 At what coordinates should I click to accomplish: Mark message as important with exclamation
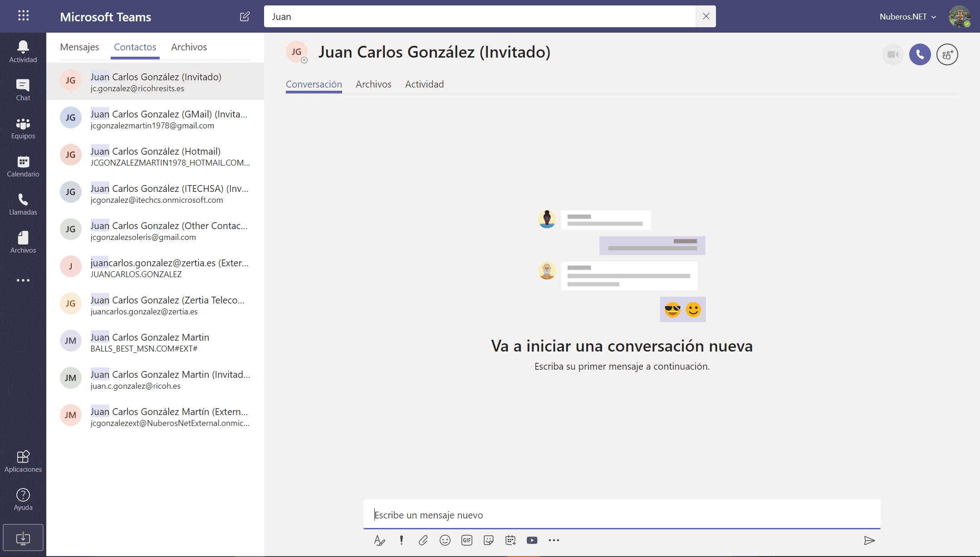pyautogui.click(x=402, y=540)
